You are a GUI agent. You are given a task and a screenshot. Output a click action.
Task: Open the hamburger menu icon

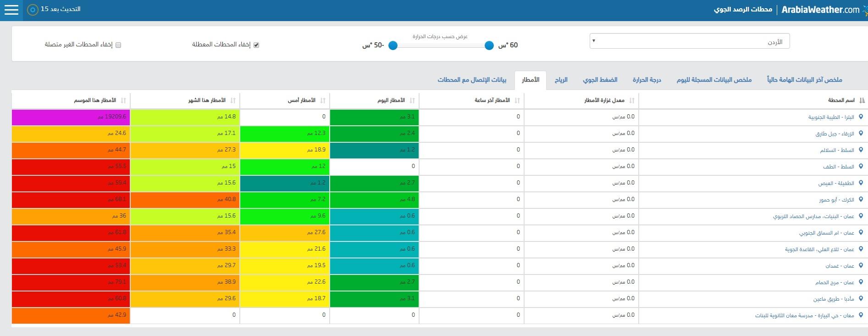(11, 10)
